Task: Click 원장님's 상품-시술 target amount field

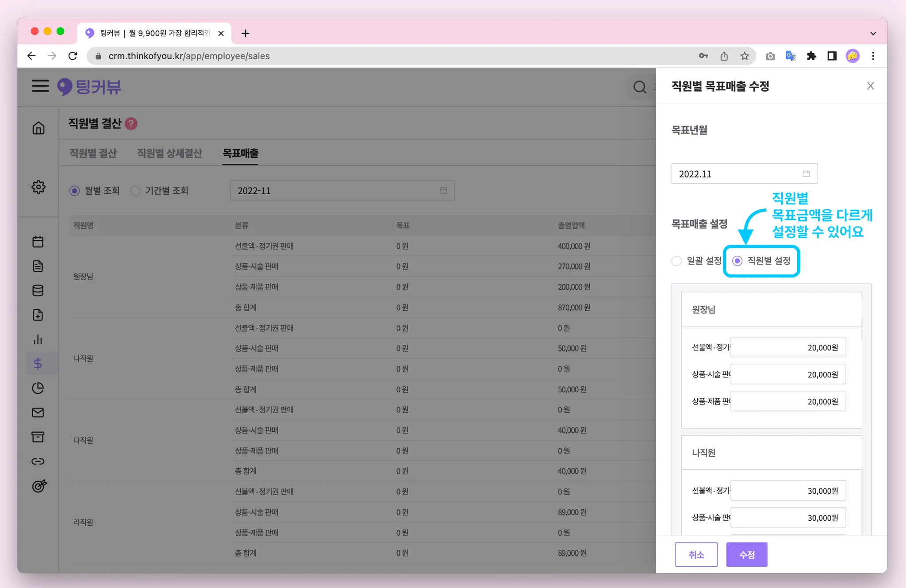Action: 788,374
